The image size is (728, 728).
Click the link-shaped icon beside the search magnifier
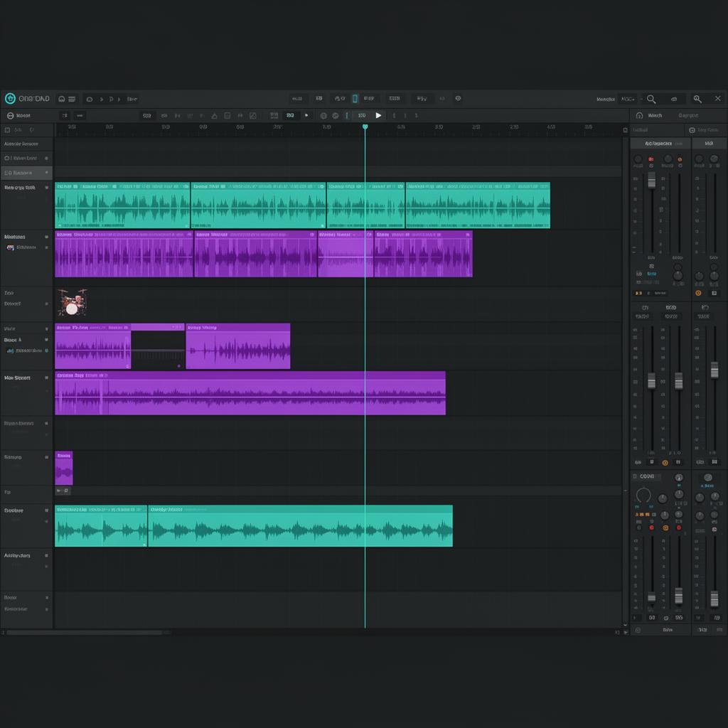pyautogui.click(x=674, y=99)
